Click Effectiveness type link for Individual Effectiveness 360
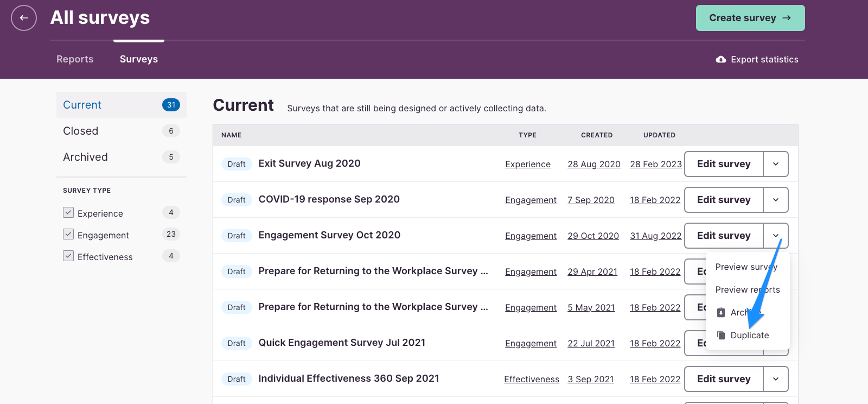The image size is (868, 404). tap(532, 379)
